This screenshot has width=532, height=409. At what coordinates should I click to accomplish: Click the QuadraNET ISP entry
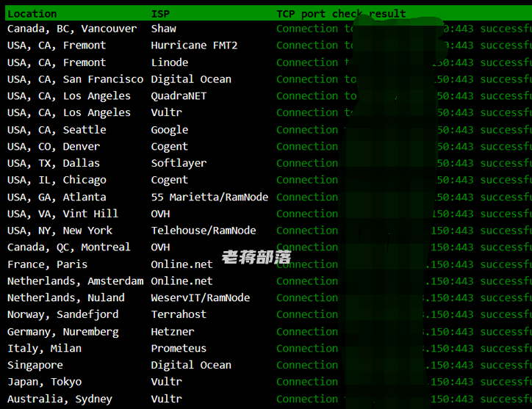coord(179,96)
